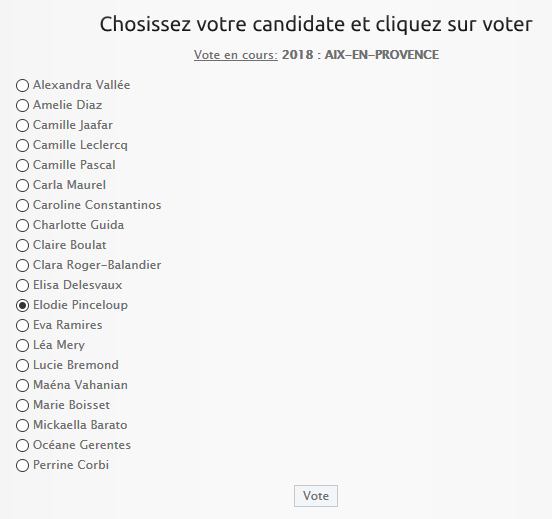Choose the Caroline Constantinos option

(x=22, y=206)
